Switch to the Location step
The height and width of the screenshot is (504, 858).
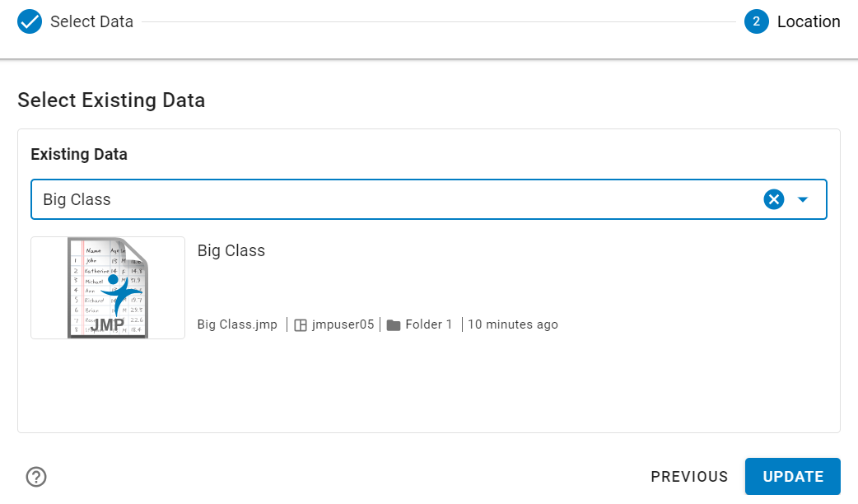pos(809,21)
